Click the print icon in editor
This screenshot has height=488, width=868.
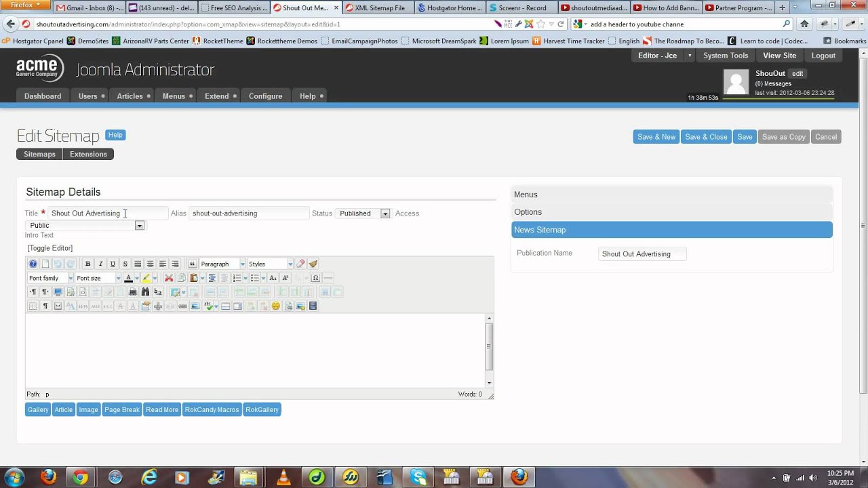[133, 292]
